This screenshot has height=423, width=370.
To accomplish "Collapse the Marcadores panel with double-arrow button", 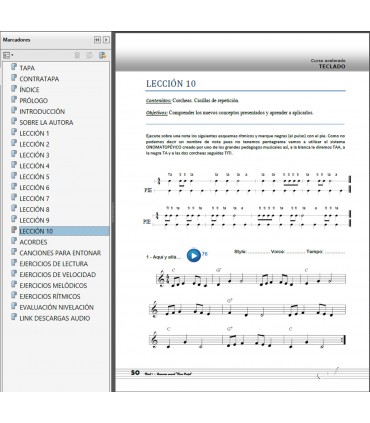I will 97,40.
